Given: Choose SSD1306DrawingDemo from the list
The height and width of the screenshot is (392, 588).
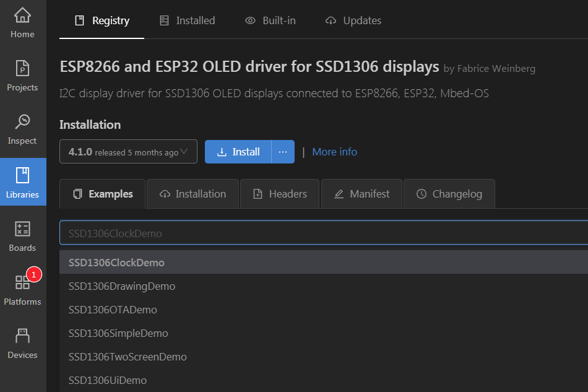Looking at the screenshot, I should tap(324, 286).
